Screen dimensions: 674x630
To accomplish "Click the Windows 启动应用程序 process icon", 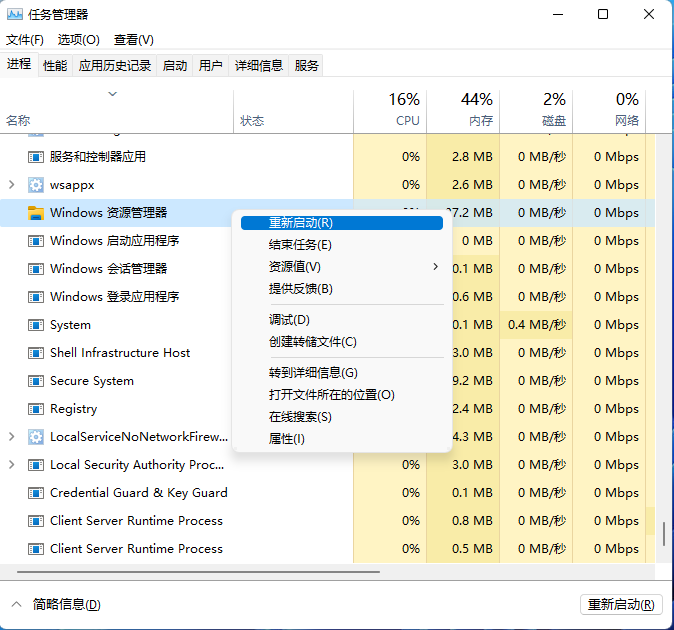I will point(36,241).
